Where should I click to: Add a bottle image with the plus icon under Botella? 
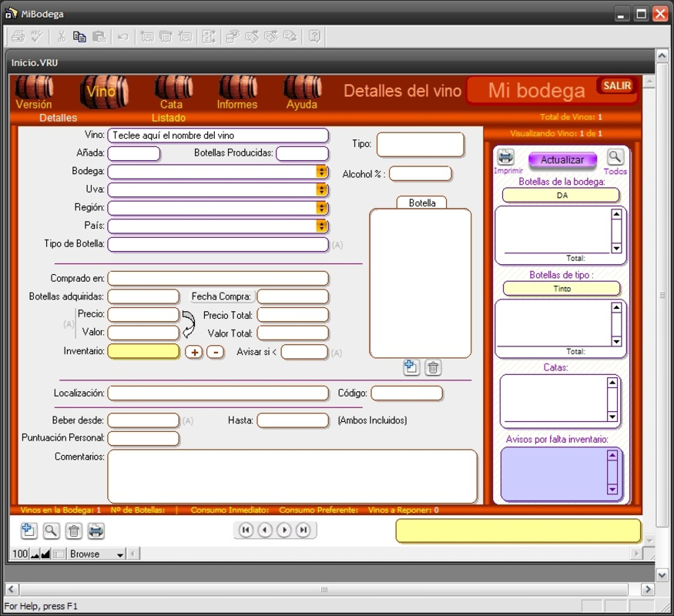(411, 368)
